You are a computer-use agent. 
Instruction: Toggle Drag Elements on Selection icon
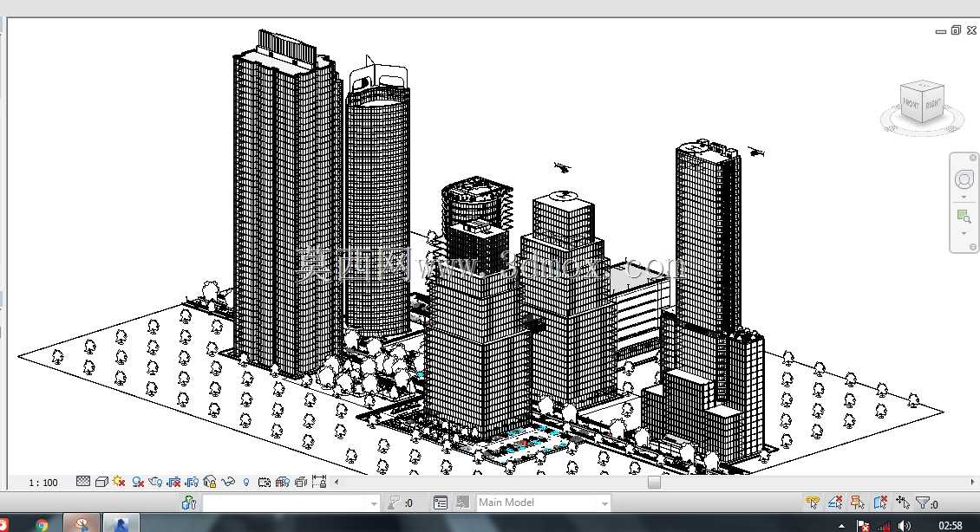pos(903,503)
